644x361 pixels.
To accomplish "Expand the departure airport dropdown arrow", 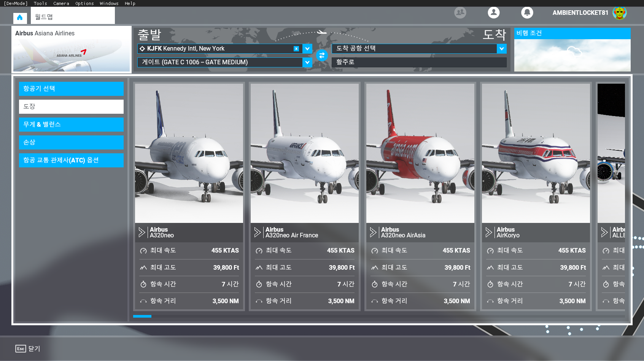I will pos(307,49).
